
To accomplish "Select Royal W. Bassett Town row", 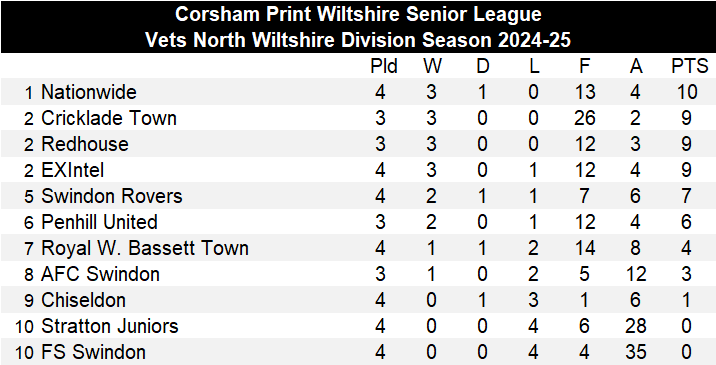I will [358, 249].
